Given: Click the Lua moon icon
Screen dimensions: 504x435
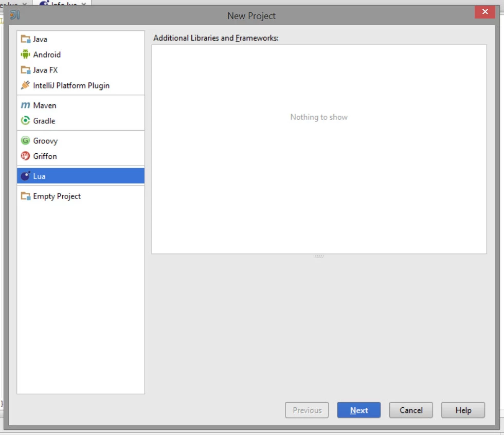Looking at the screenshot, I should point(25,176).
